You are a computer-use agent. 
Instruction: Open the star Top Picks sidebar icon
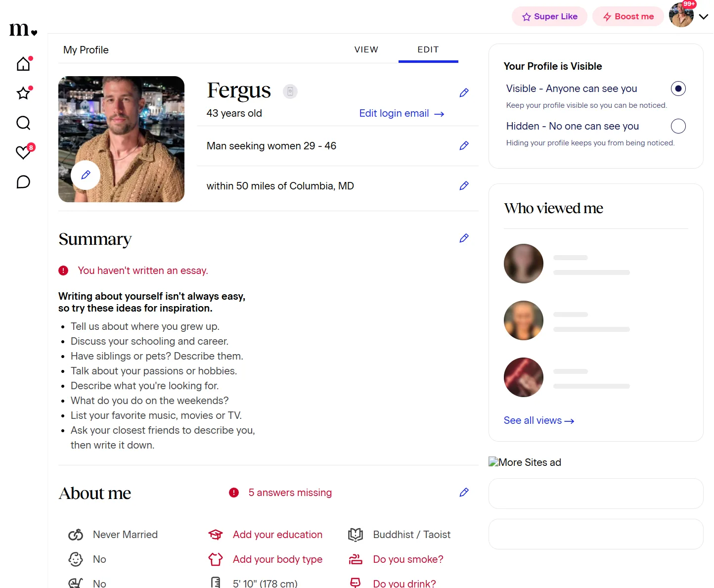[23, 93]
